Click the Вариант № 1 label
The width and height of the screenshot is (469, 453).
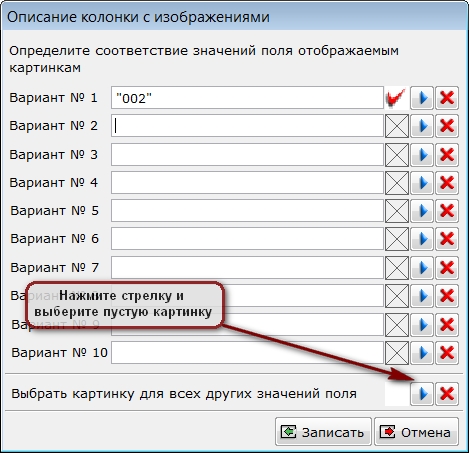click(x=53, y=98)
